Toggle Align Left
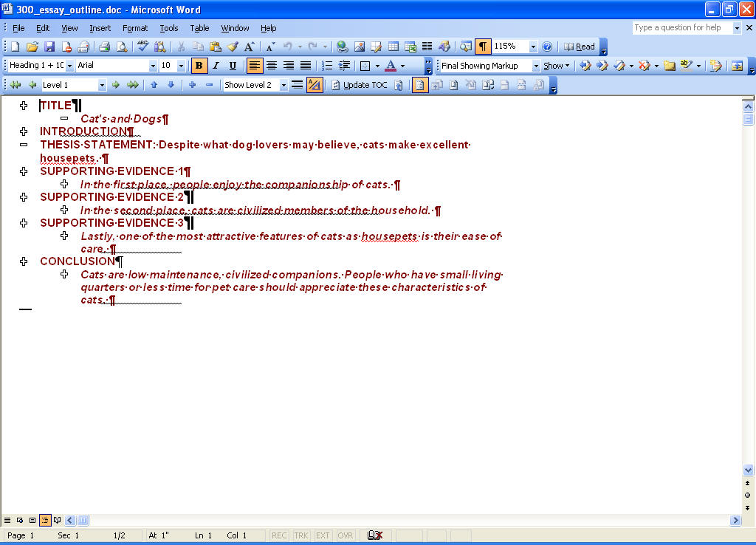This screenshot has height=545, width=756. (255, 66)
